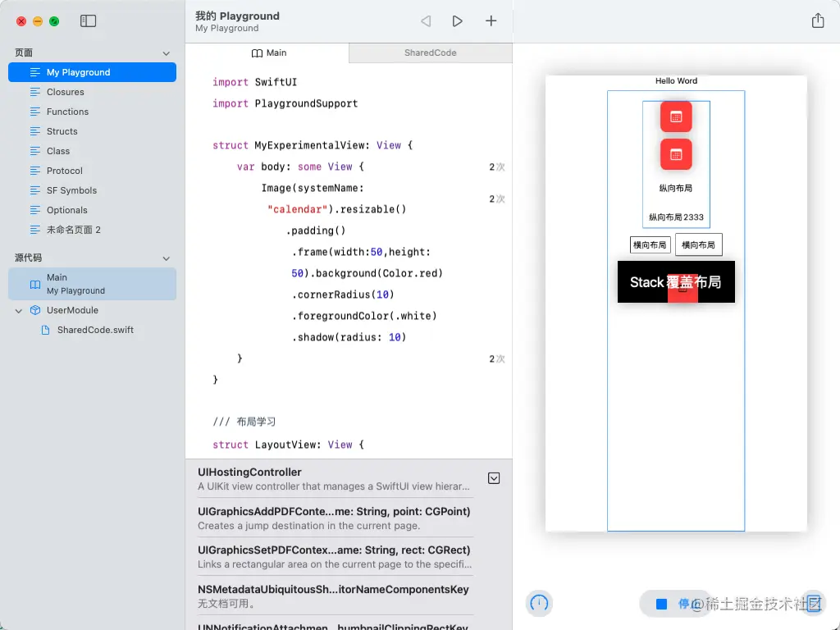Select My Playground page in sidebar

(92, 72)
